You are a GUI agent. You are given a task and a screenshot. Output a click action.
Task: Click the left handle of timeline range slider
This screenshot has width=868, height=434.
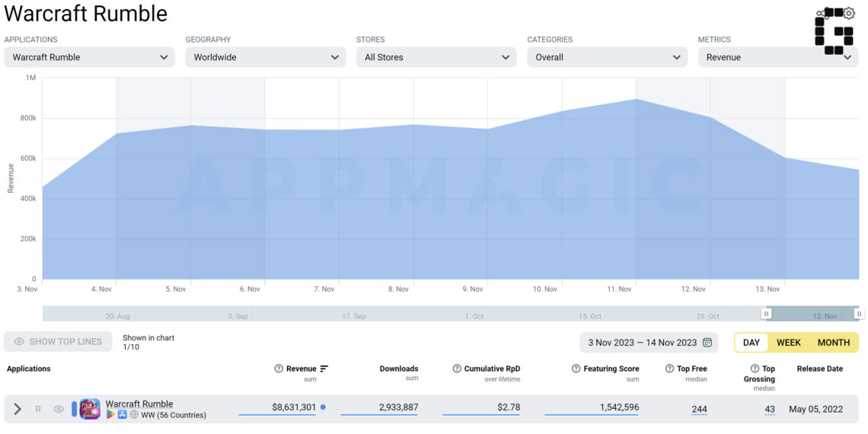(766, 314)
